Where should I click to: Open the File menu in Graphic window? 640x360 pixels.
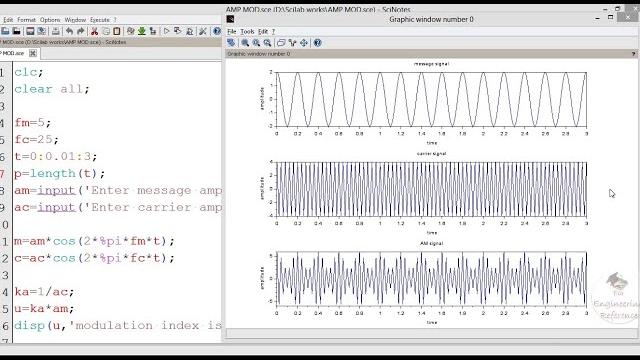coord(231,31)
